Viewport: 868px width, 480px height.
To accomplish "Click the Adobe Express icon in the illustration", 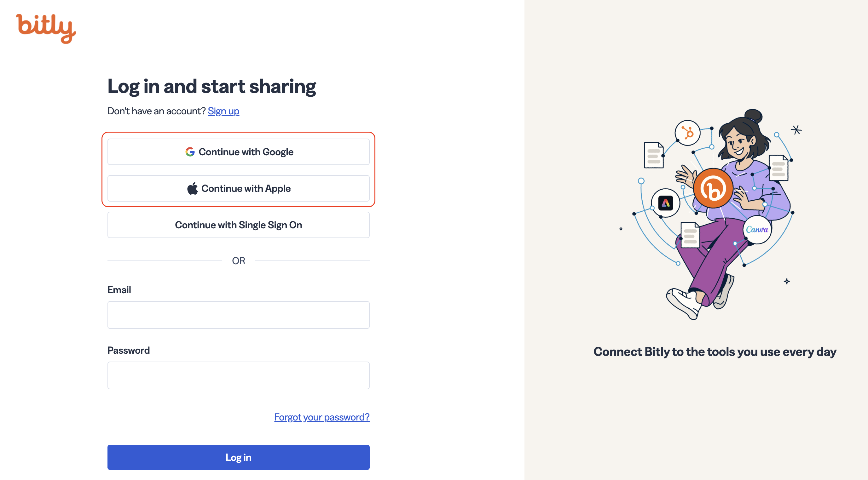I will pyautogui.click(x=665, y=203).
